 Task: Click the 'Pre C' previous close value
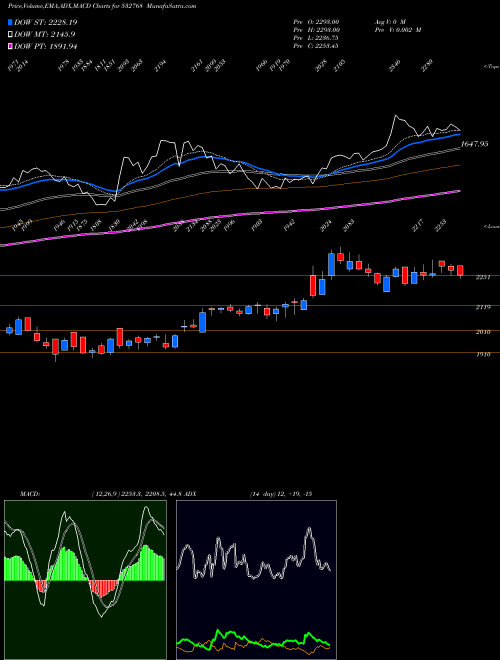click(316, 46)
